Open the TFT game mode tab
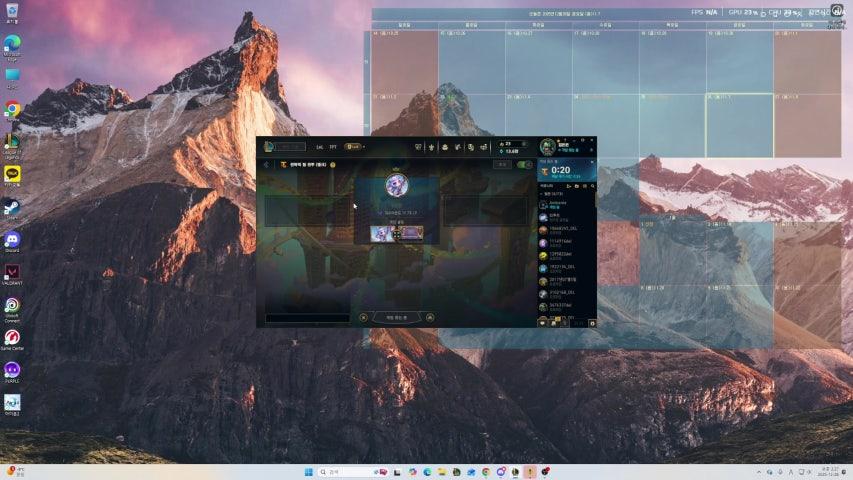The image size is (853, 480). [x=333, y=147]
